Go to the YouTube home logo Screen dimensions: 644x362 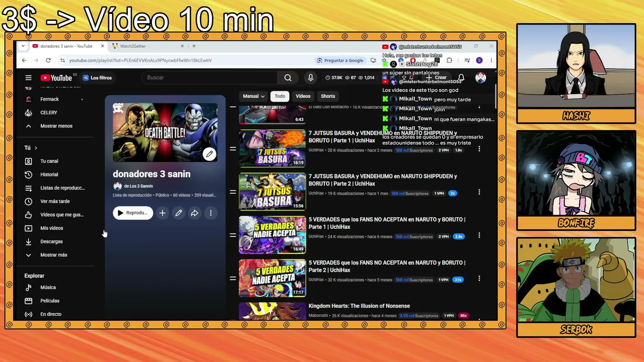click(56, 78)
